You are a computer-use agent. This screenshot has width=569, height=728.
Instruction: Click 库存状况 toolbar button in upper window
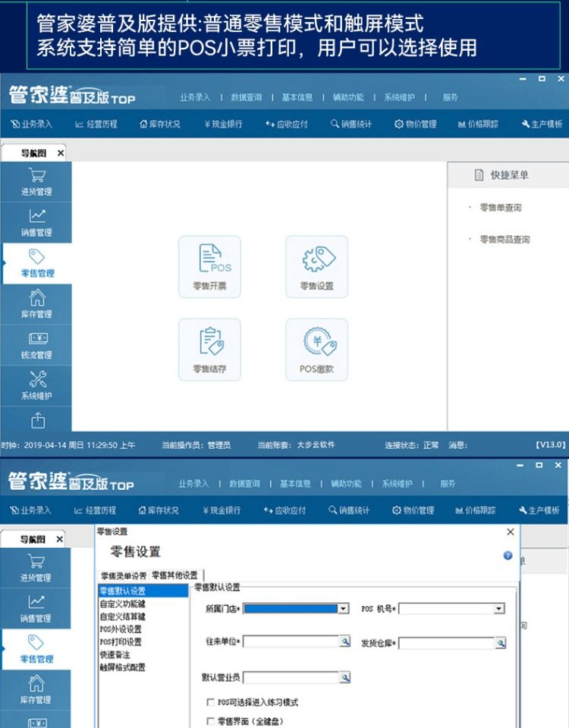click(160, 124)
